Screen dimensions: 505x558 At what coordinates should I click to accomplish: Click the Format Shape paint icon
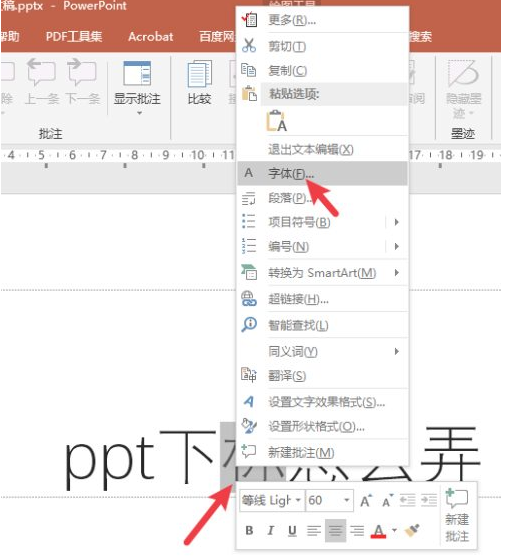point(249,426)
